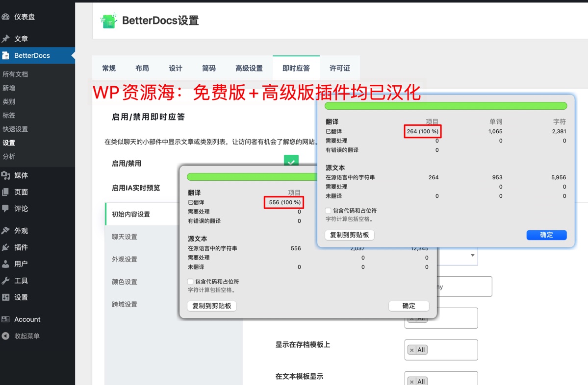Click the progress bar in 556 dialog
588x385 pixels.
[x=252, y=177]
